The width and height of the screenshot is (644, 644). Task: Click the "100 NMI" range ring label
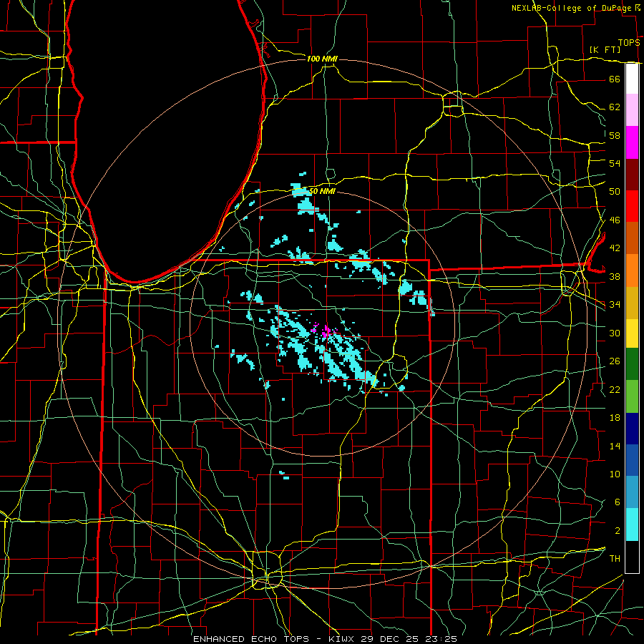click(322, 59)
